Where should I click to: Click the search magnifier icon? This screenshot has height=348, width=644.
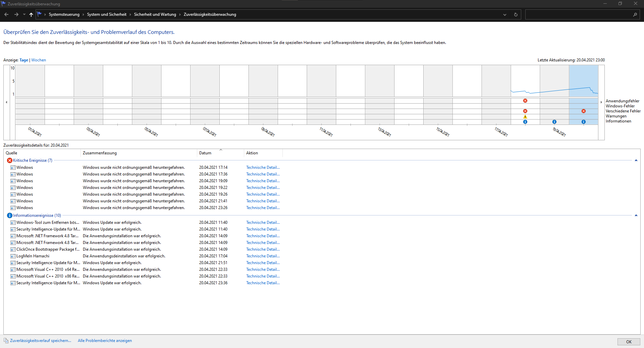pyautogui.click(x=635, y=14)
